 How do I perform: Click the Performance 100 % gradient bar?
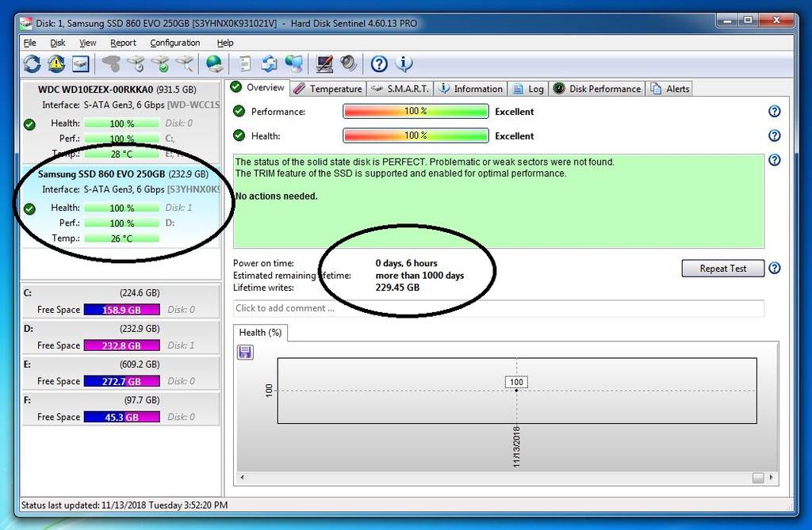click(x=416, y=111)
